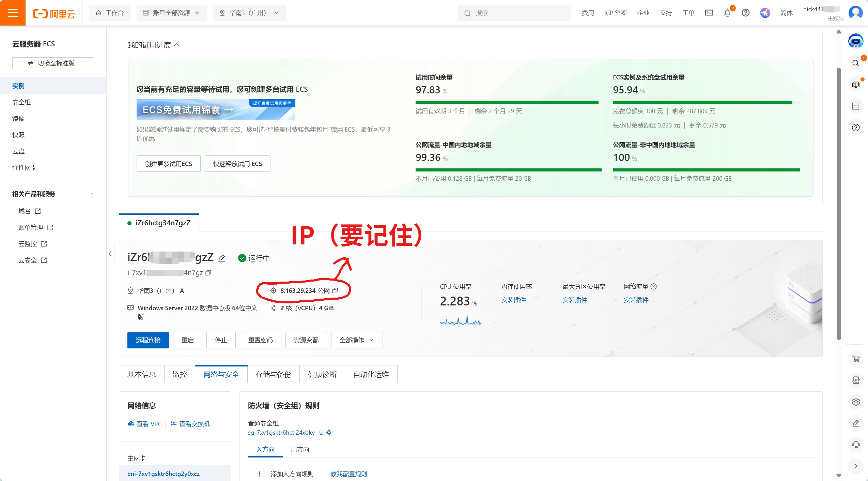Click the CPU usage sparkline chart
868x481 pixels.
[461, 320]
